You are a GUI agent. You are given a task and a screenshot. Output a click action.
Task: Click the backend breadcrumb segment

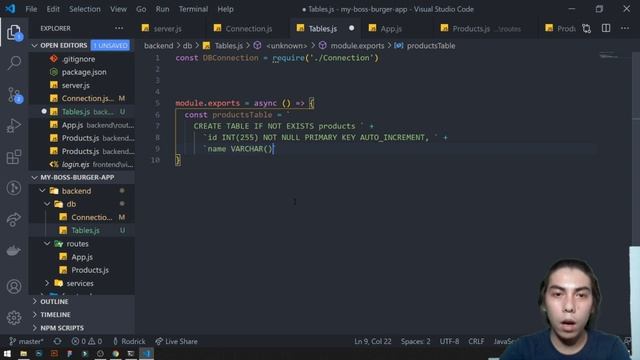click(158, 46)
